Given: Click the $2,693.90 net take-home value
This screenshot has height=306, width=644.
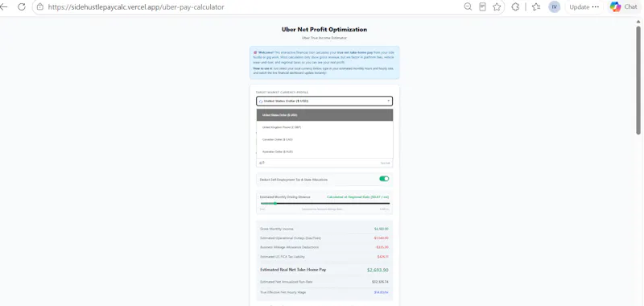Looking at the screenshot, I should pyautogui.click(x=378, y=271).
